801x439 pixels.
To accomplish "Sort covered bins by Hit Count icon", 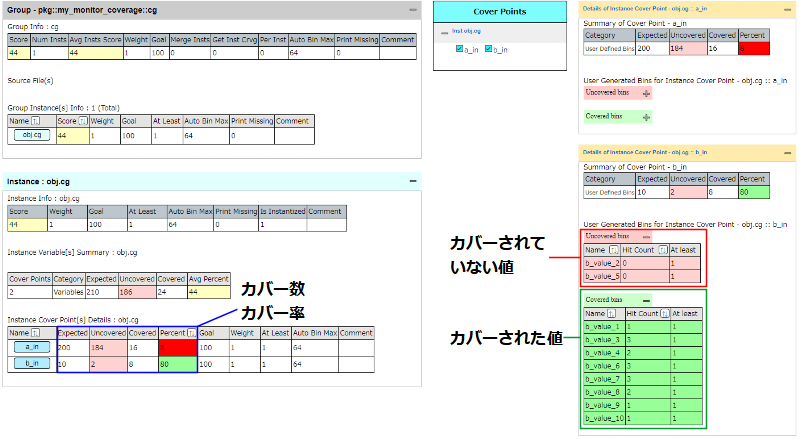I will click(665, 314).
